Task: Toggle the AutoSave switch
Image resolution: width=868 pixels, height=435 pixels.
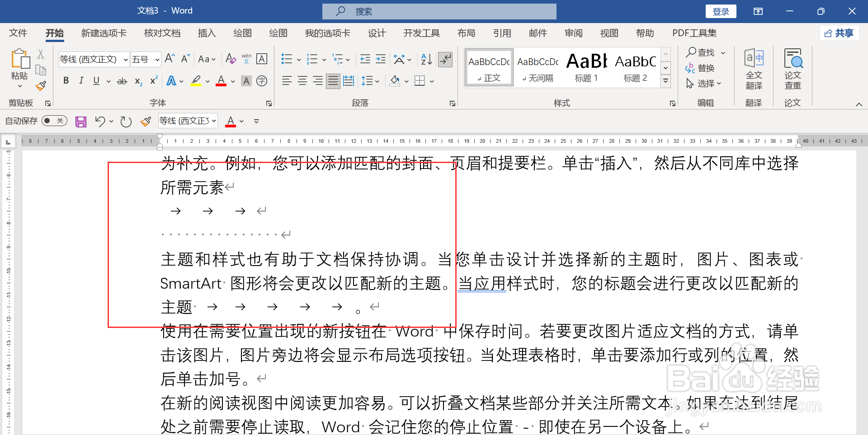Action: 54,121
